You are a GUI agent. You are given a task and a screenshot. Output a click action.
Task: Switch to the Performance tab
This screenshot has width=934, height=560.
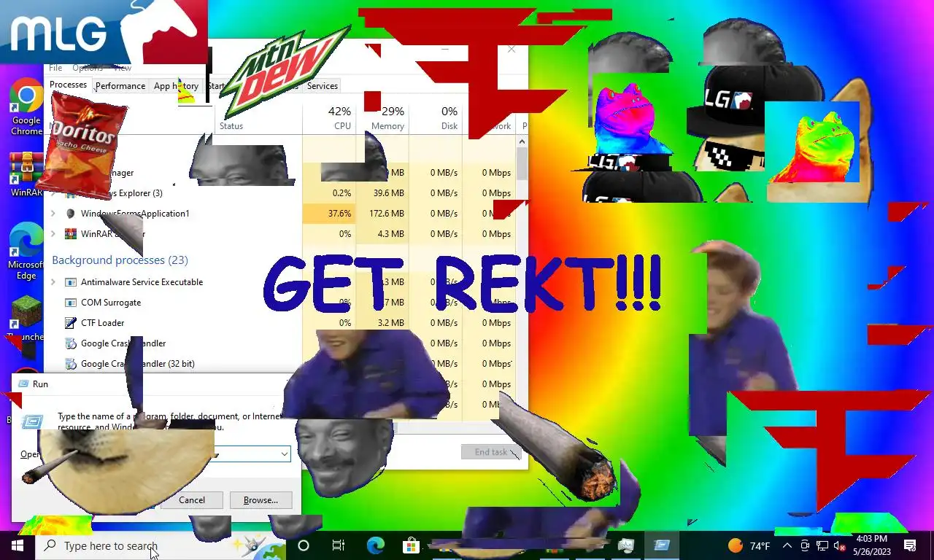tap(120, 86)
